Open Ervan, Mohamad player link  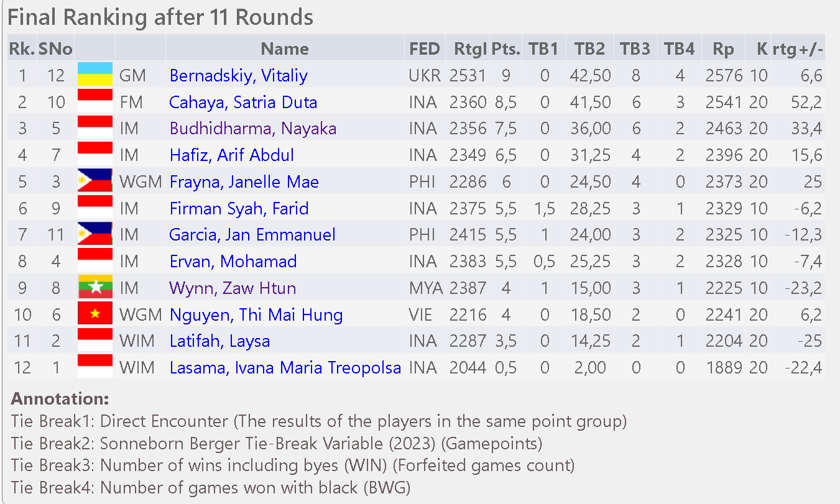point(233,262)
